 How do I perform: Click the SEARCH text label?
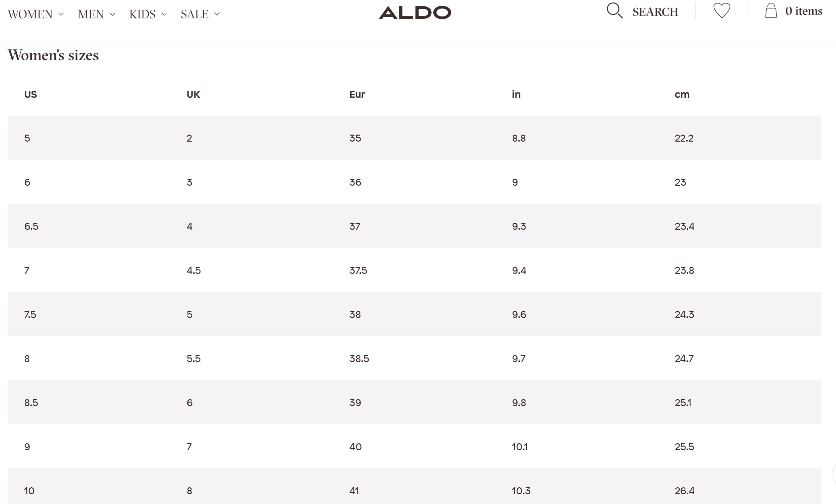click(655, 12)
